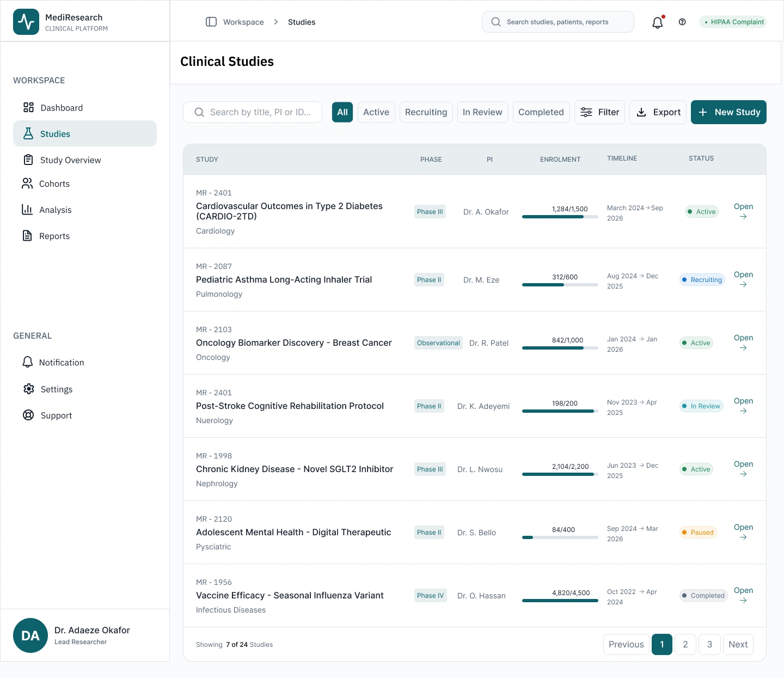Select the In Review filter tab
Screen dimensions: 784x679
tap(482, 112)
